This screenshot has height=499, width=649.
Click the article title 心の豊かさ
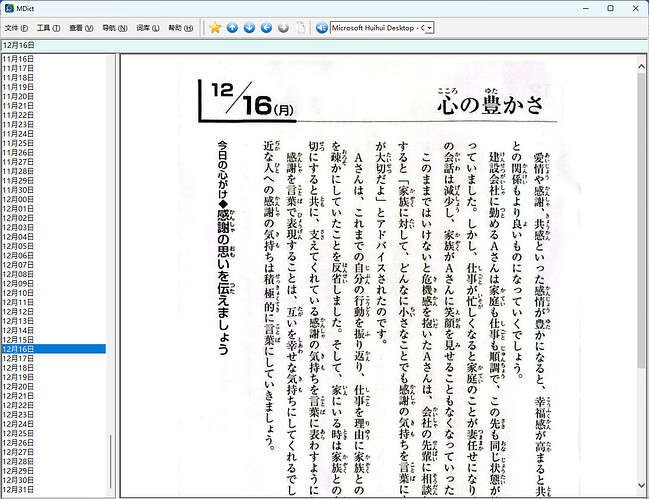490,103
